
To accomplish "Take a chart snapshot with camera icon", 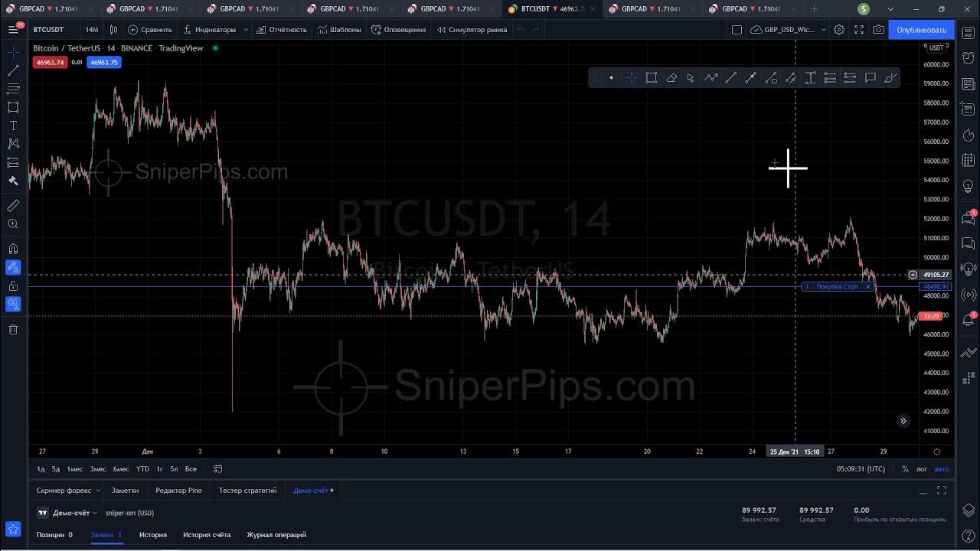I will [879, 30].
